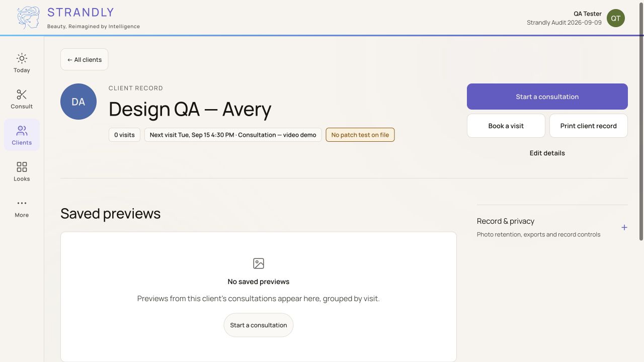Click Start a consultation in the empty previews card
Screen dimensions: 644x362
(259, 325)
